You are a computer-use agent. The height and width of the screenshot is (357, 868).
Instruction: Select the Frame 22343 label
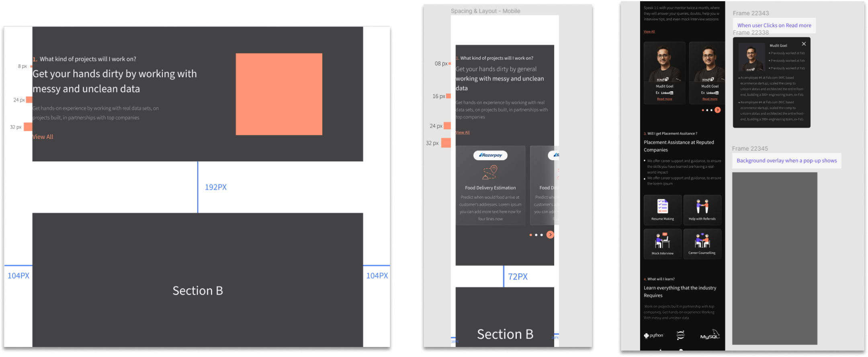tap(751, 13)
